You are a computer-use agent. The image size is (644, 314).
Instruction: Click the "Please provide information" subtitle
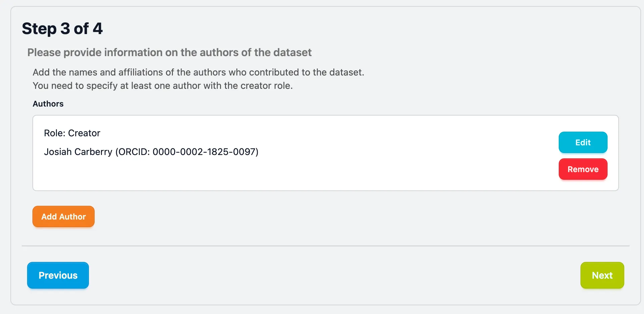(169, 52)
